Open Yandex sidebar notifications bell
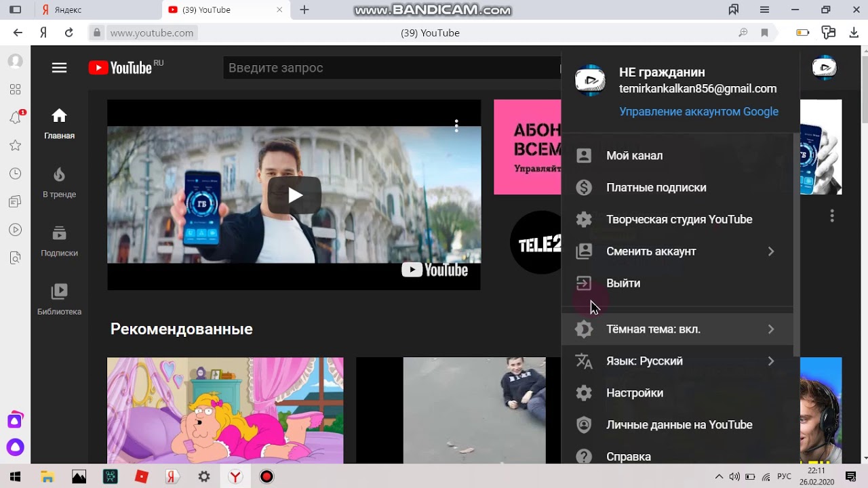This screenshot has width=868, height=488. click(x=15, y=117)
